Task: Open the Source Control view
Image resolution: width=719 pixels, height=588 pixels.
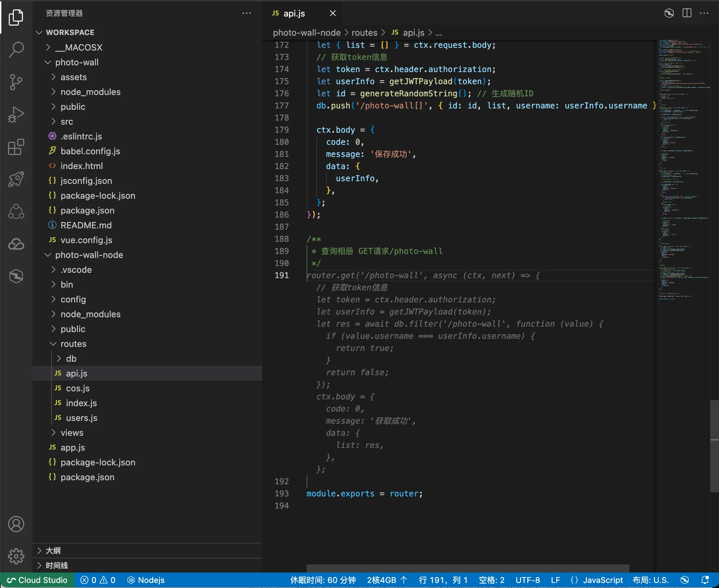Action: (16, 82)
